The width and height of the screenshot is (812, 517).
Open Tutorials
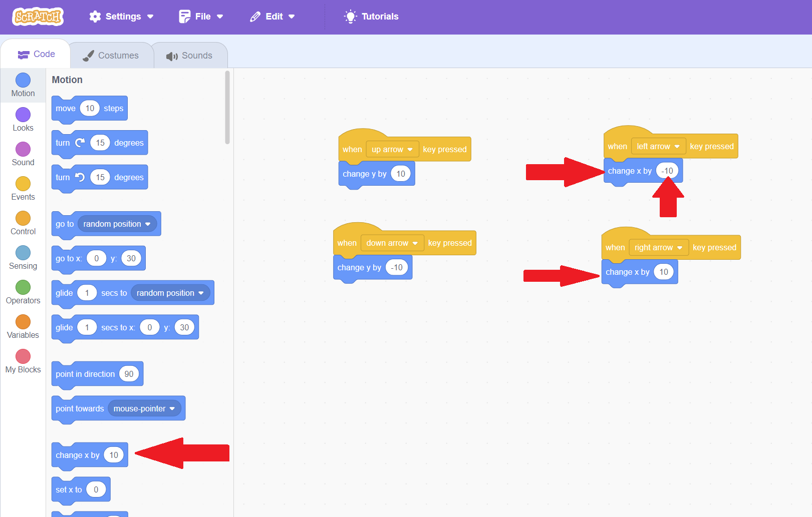371,17
